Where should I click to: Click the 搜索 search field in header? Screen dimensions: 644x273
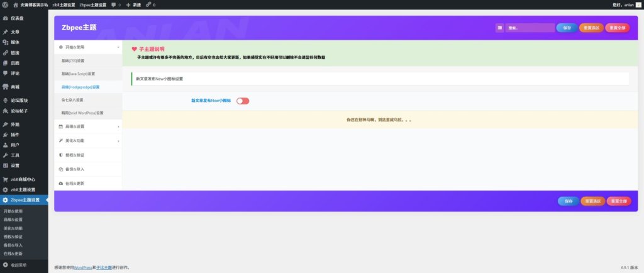(x=530, y=28)
